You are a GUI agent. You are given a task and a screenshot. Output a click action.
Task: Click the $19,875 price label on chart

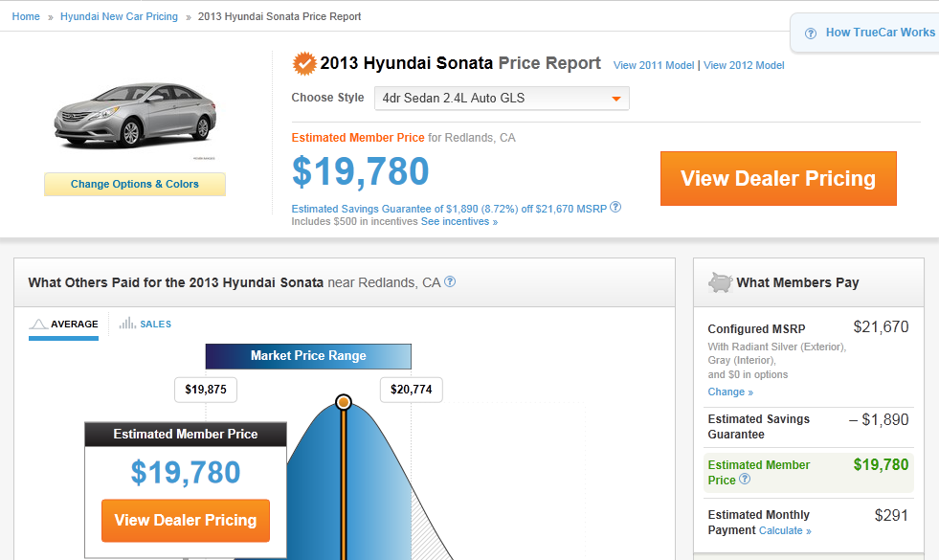pyautogui.click(x=206, y=390)
